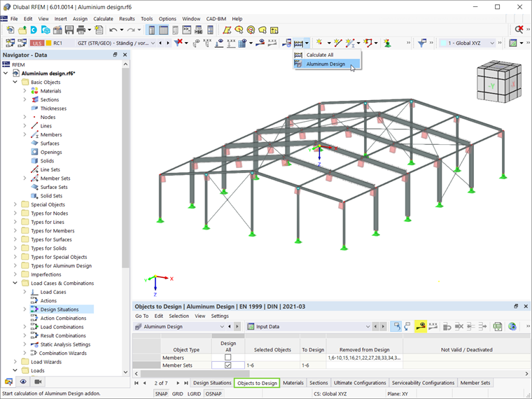Image resolution: width=532 pixels, height=399 pixels.
Task: Open the Input Data dropdown
Action: [308, 326]
